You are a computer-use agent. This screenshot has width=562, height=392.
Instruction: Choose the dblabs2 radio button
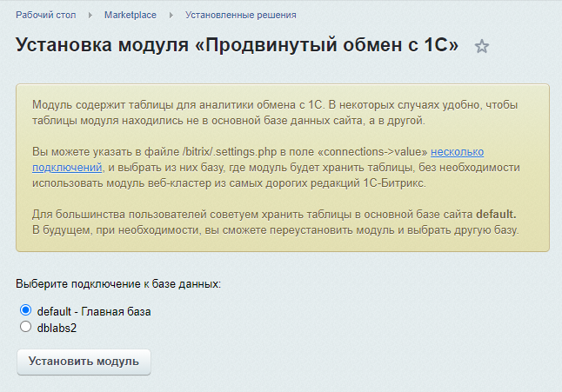click(x=25, y=328)
